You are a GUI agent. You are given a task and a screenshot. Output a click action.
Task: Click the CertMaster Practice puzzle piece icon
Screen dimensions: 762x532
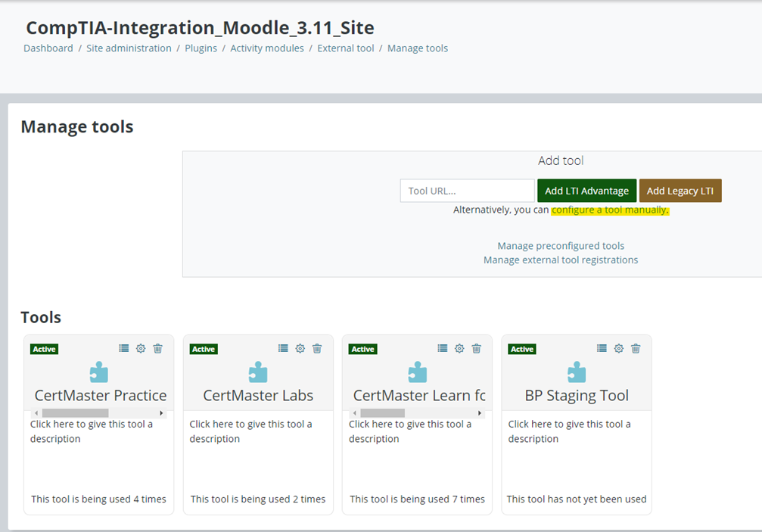[99, 372]
